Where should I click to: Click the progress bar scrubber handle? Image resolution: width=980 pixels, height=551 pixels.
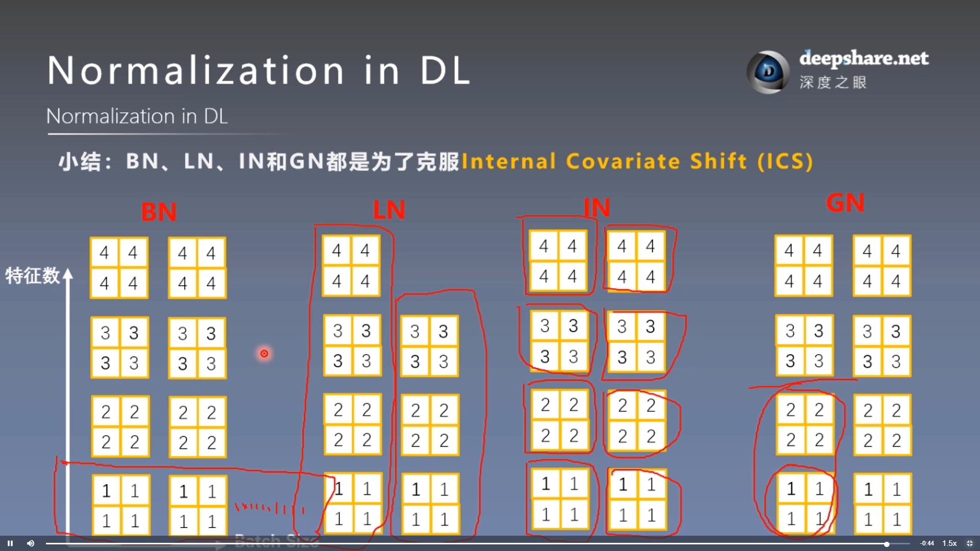click(x=887, y=544)
